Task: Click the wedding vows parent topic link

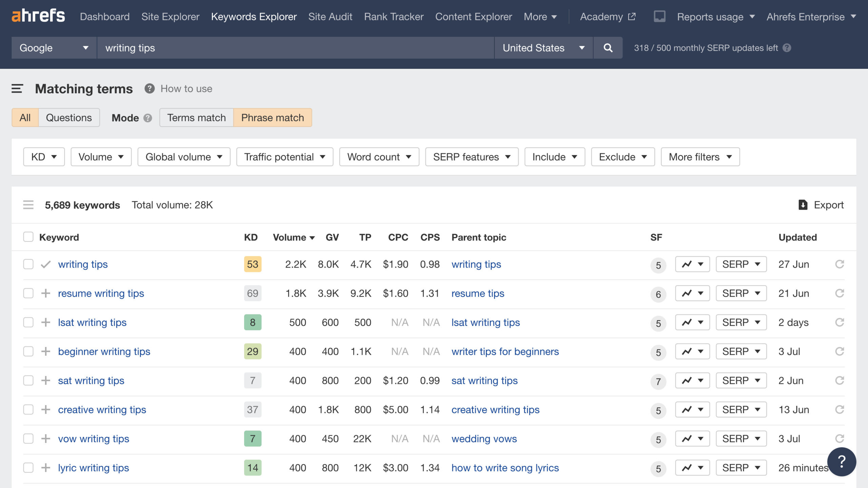Action: 484,438
